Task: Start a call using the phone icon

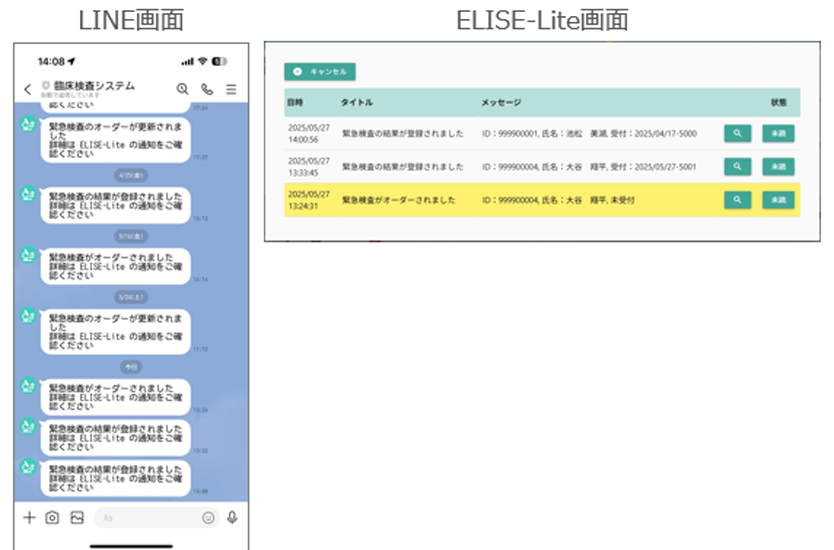Action: tap(207, 89)
